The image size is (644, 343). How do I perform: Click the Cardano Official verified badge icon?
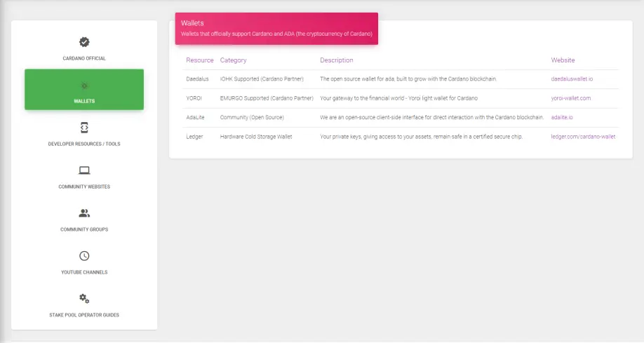tap(84, 42)
